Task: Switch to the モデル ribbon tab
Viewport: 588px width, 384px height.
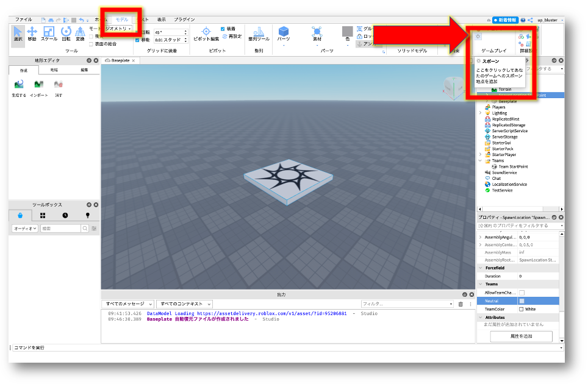Action: click(122, 20)
